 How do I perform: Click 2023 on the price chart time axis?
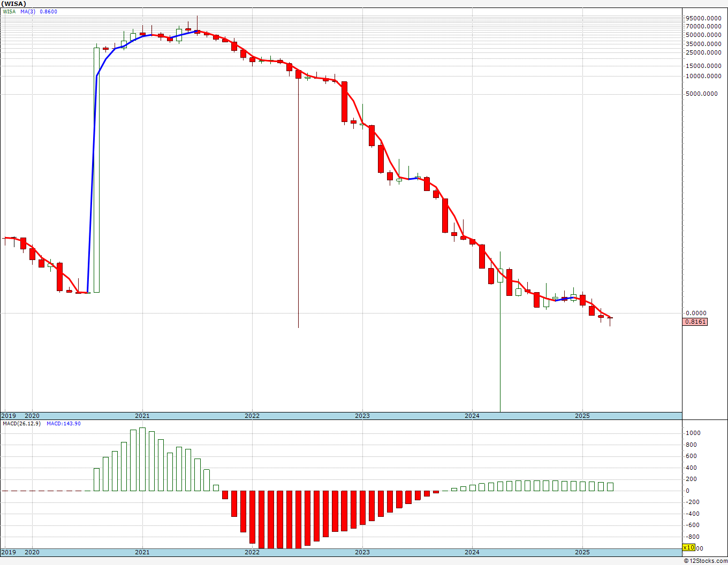362,416
